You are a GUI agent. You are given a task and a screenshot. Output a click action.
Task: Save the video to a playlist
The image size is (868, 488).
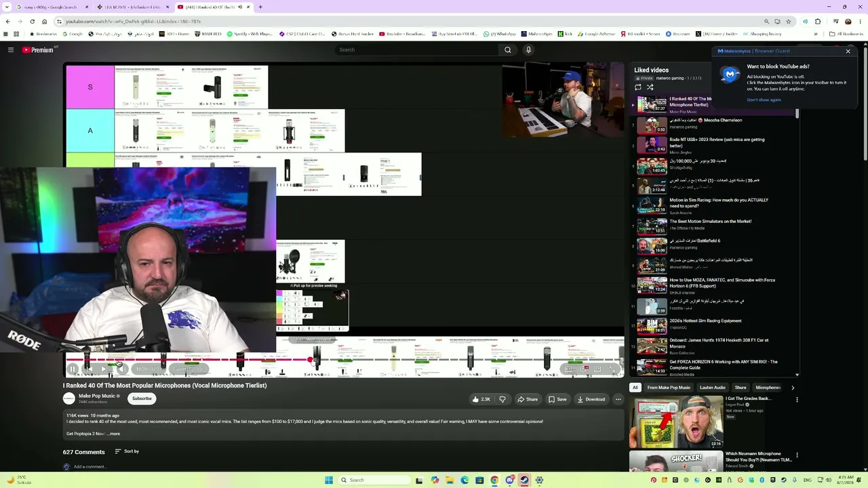557,399
